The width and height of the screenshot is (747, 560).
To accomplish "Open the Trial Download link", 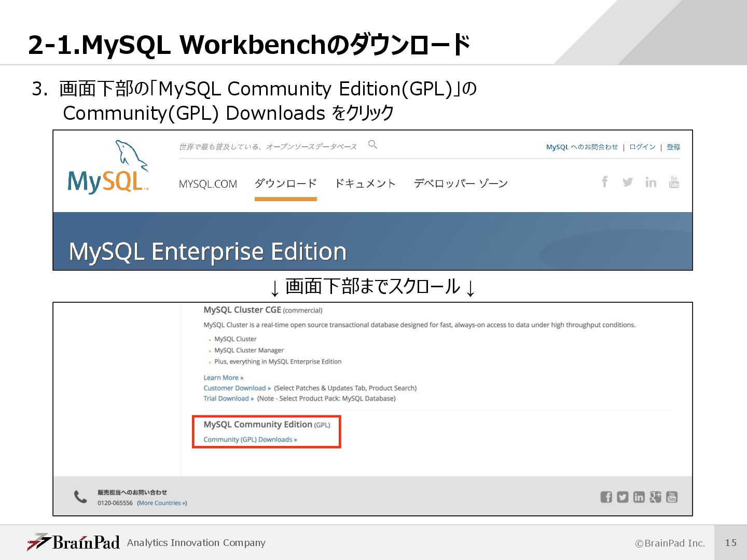I will (x=228, y=398).
